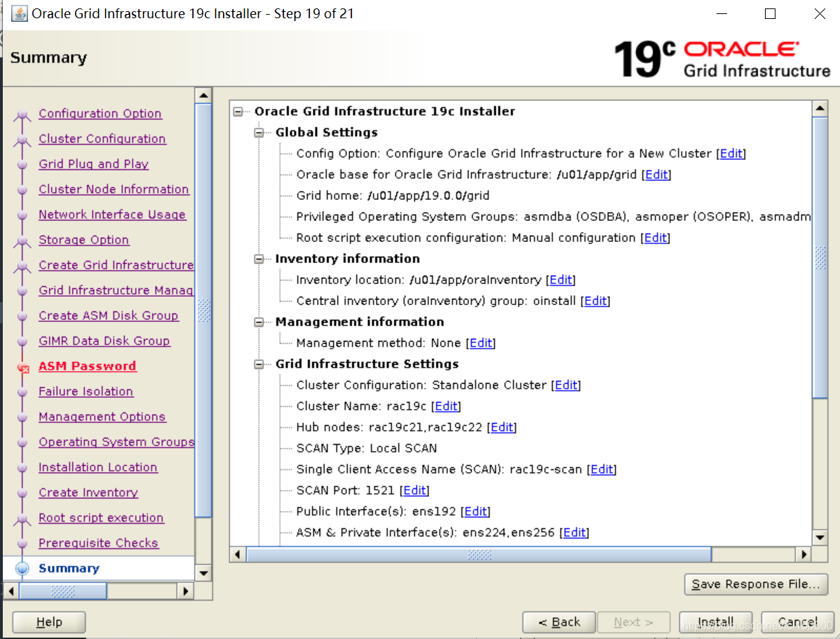The height and width of the screenshot is (639, 840).
Task: Edit ASM & Private Interfaces
Action: click(574, 533)
